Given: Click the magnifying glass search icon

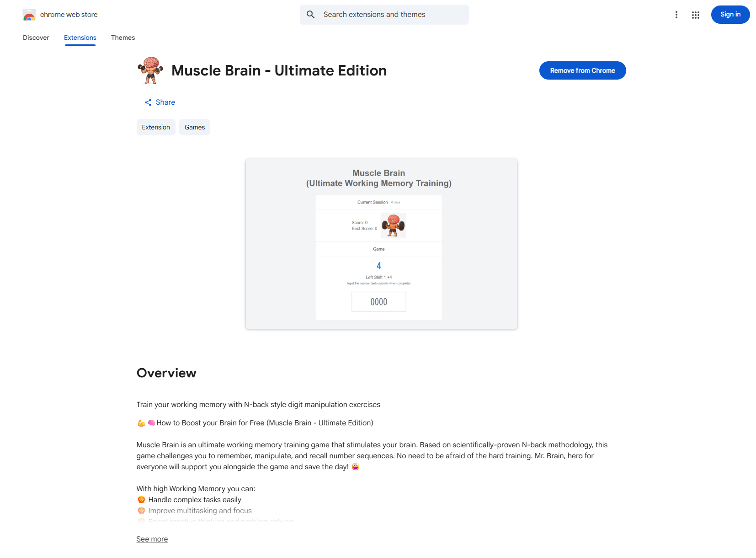Looking at the screenshot, I should point(311,15).
